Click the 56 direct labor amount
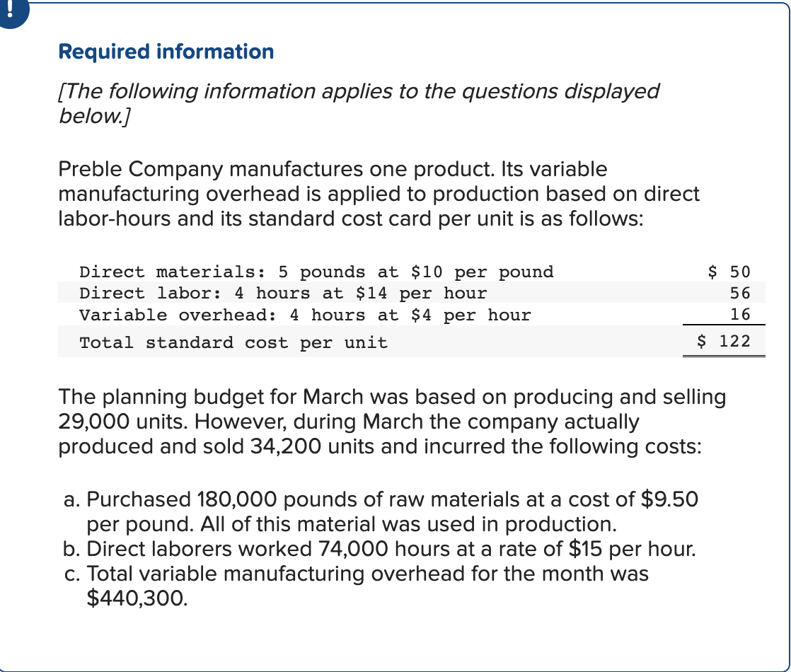Image resolution: width=791 pixels, height=672 pixels. click(x=740, y=293)
